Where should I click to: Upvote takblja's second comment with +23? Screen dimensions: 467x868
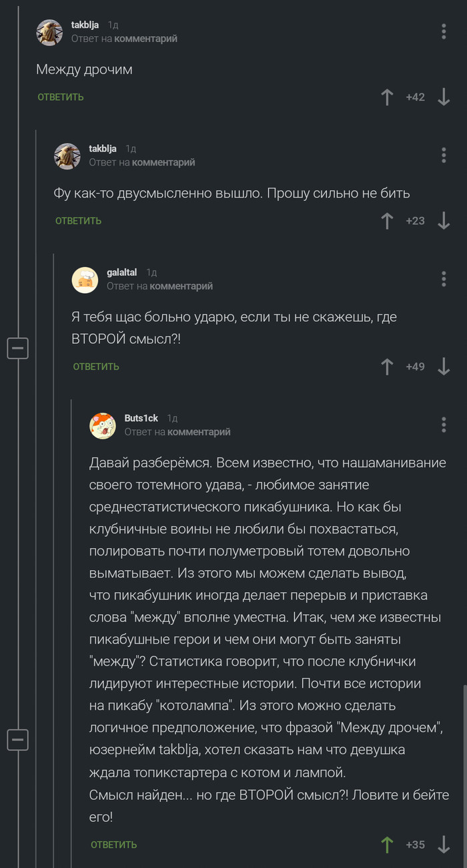387,220
